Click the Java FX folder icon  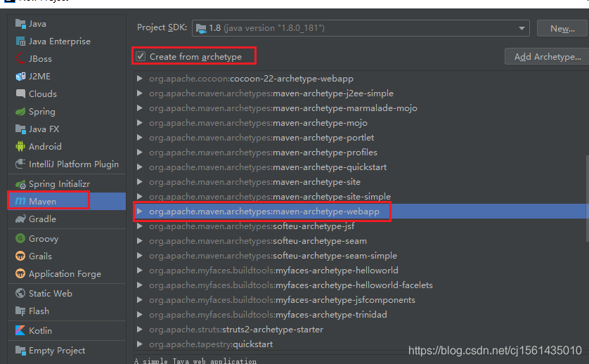[20, 129]
